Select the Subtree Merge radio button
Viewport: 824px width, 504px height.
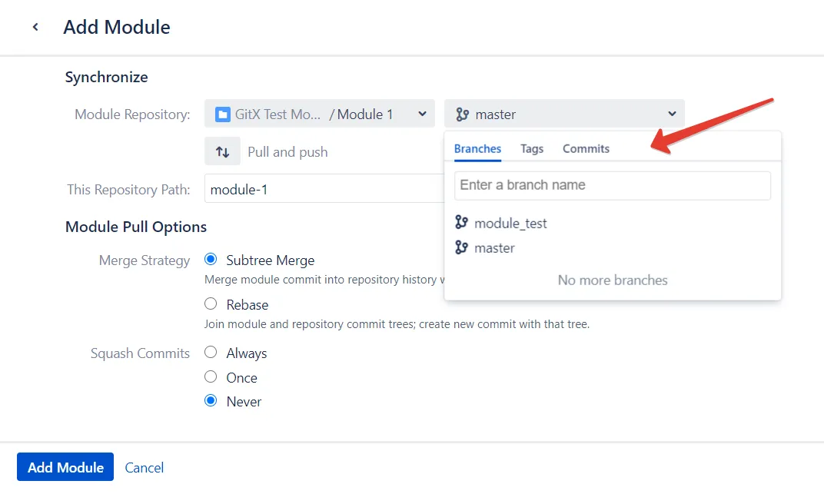[x=211, y=260]
